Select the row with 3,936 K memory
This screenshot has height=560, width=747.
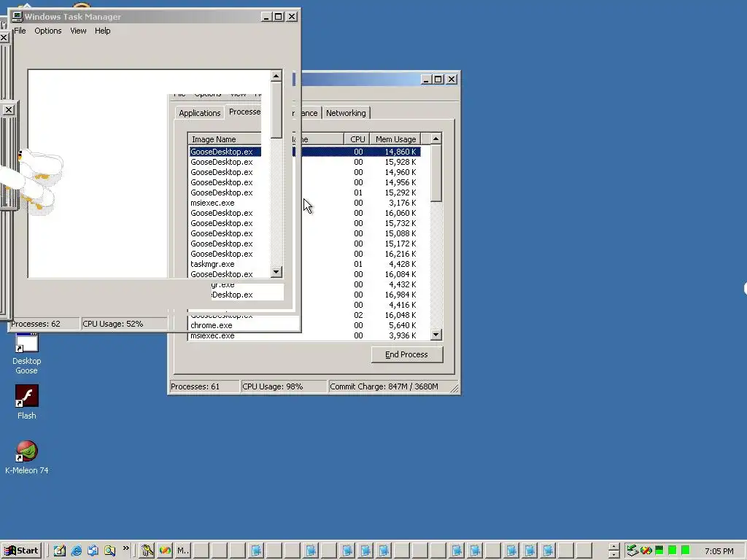click(305, 335)
